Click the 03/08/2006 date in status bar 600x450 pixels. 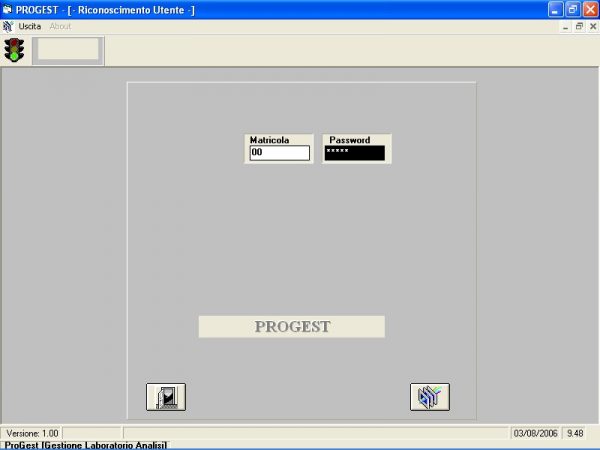click(x=535, y=433)
